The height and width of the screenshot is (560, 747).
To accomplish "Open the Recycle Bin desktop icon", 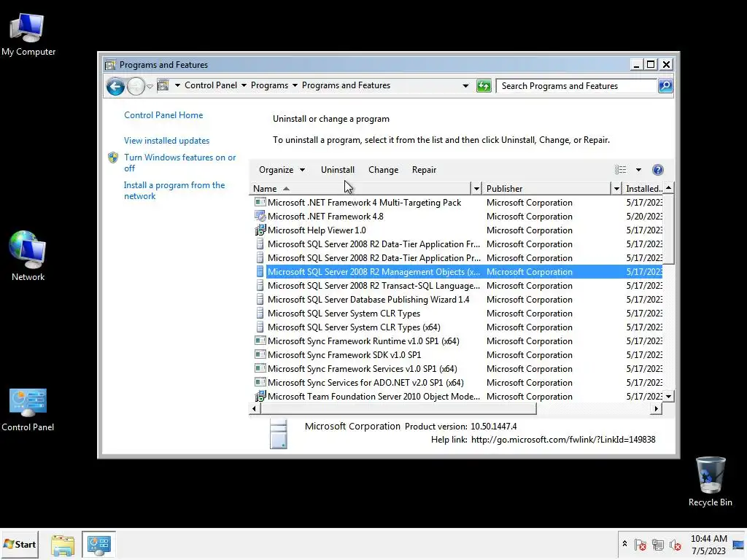I will [x=710, y=481].
